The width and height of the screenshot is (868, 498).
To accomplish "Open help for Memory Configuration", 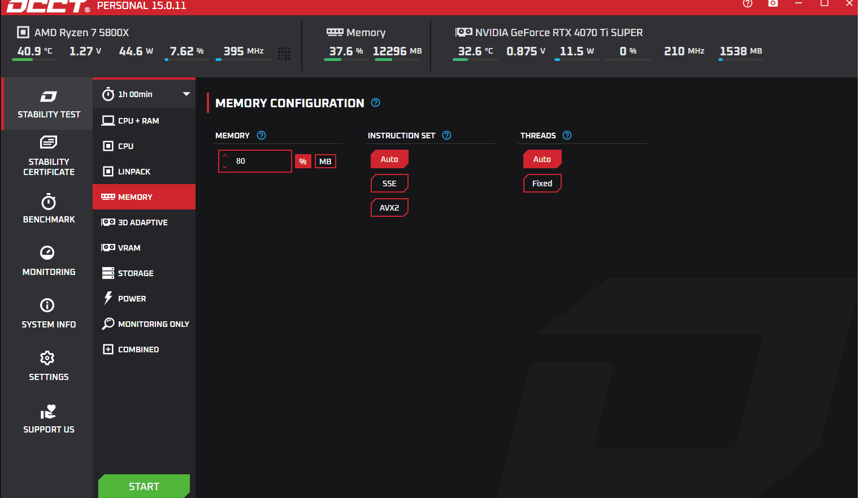I will pyautogui.click(x=376, y=103).
